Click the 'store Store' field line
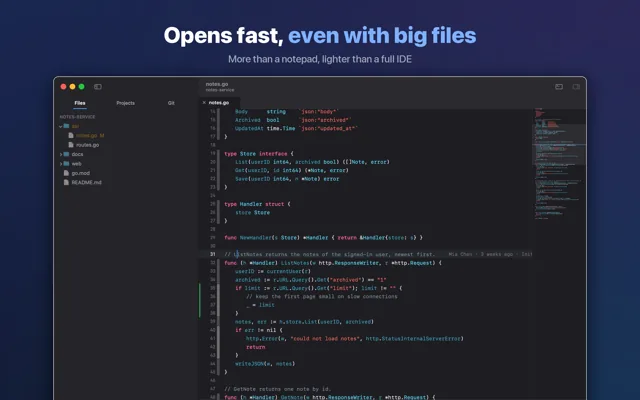The image size is (640, 400). (x=252, y=213)
